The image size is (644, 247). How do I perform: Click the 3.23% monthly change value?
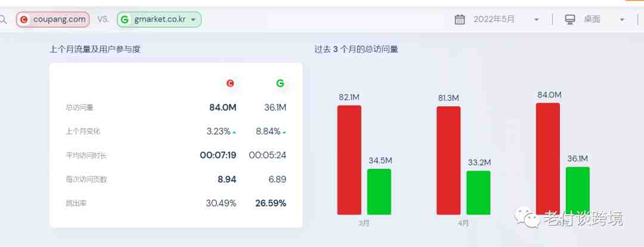pyautogui.click(x=218, y=131)
